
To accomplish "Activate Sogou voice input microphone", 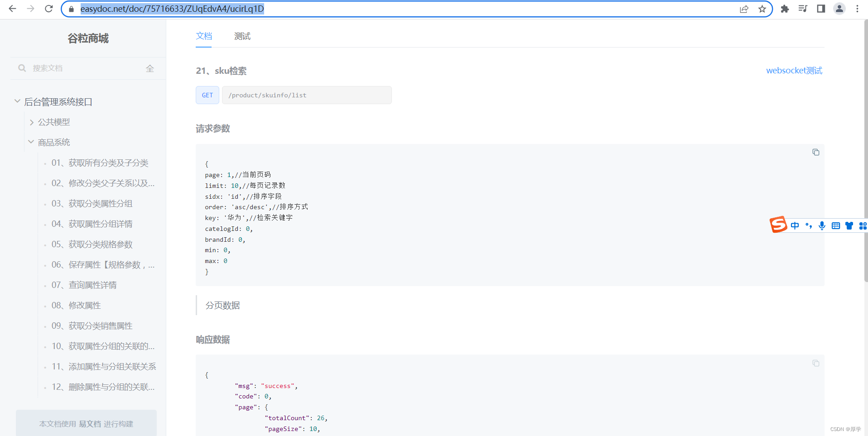I will [822, 225].
